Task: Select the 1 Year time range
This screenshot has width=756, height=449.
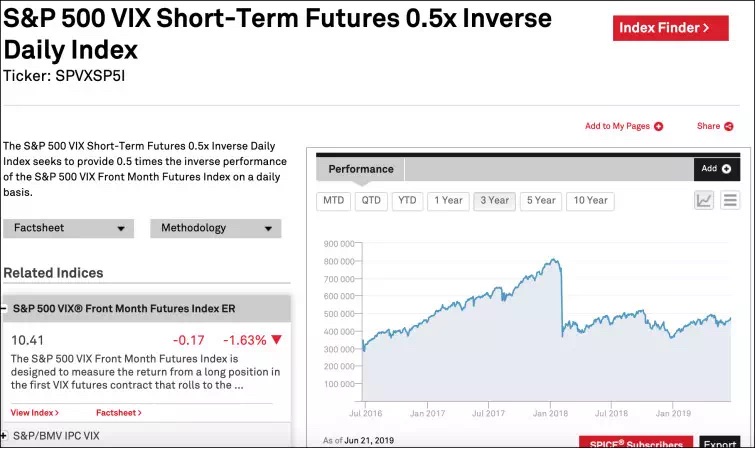Action: click(447, 201)
